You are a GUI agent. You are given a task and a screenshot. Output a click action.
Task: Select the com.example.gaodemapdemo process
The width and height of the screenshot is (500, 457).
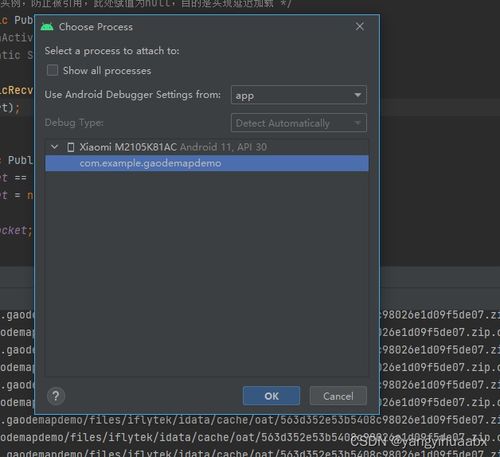pyautogui.click(x=207, y=163)
